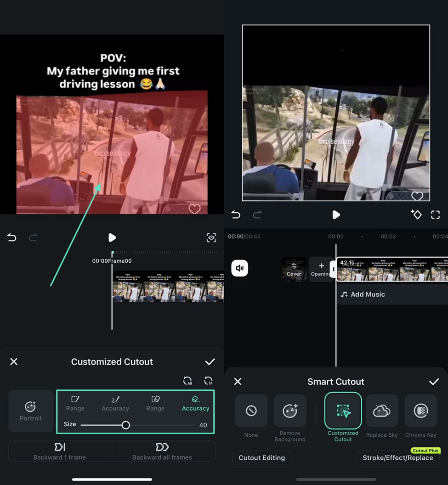Toggle the mask preview eye icon
This screenshot has height=485, width=448.
pyautogui.click(x=211, y=237)
